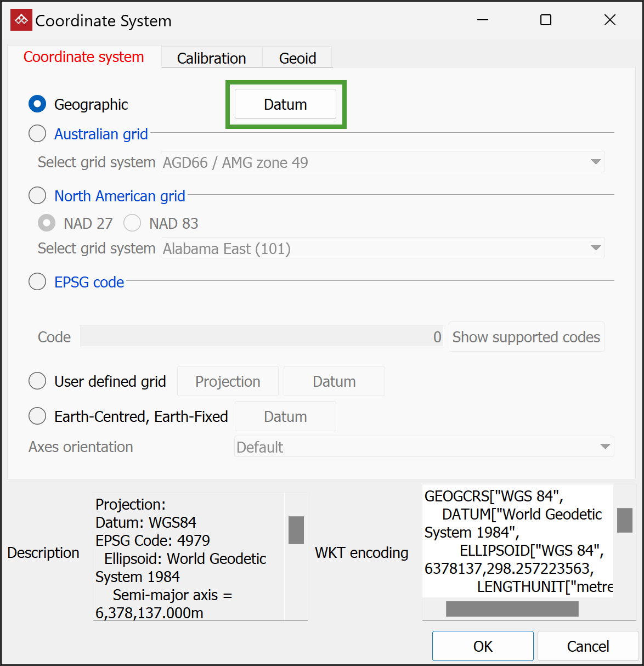Click the WKT encoding horizontal scrollbar
The height and width of the screenshot is (666, 644).
(512, 609)
